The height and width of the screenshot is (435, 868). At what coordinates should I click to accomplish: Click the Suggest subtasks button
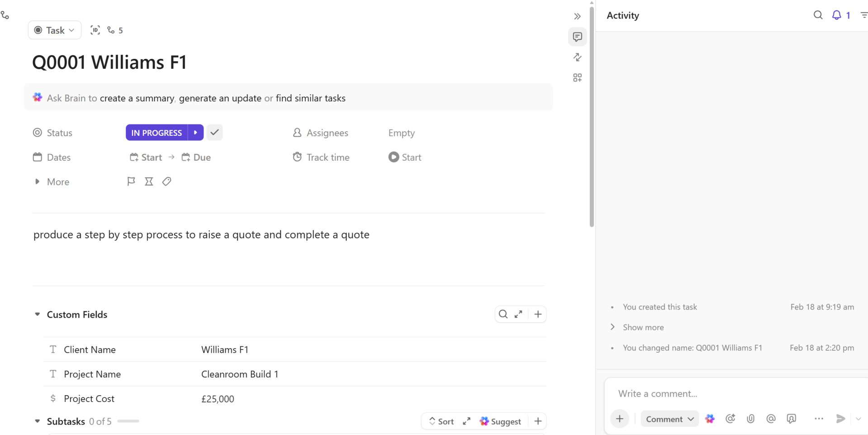tap(501, 421)
